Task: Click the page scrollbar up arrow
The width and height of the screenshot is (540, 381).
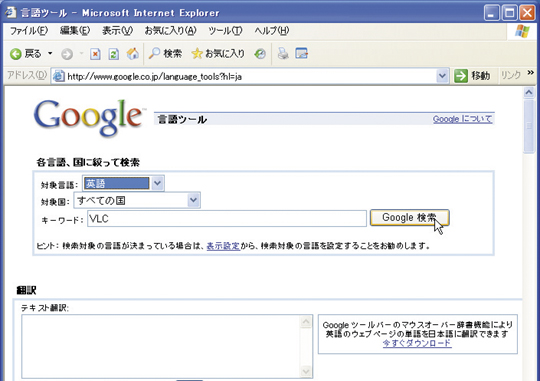Action: [529, 92]
